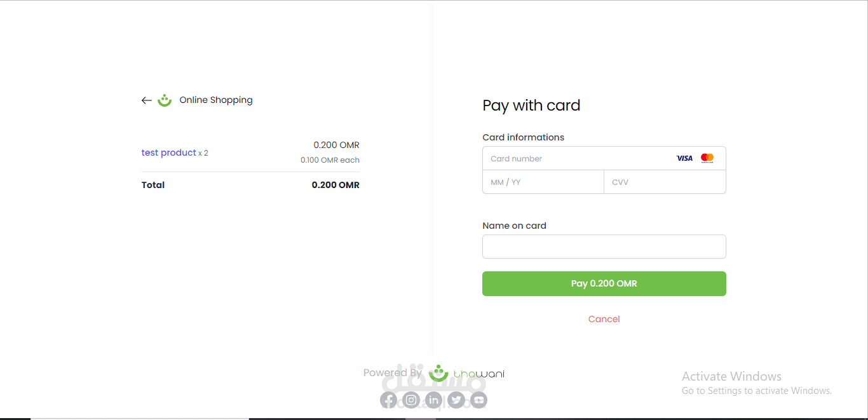Screen dimensions: 868x420
Task: Open the LinkedIn social link
Action: 433,400
